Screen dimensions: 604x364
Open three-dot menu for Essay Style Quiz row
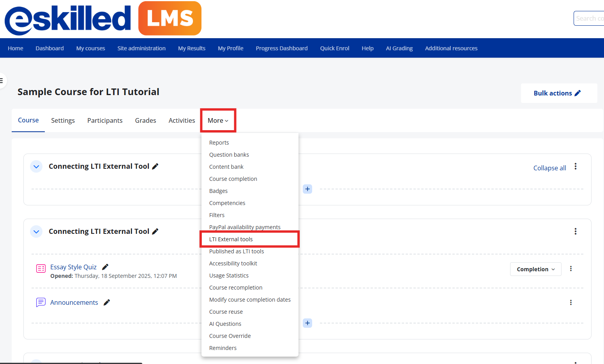pyautogui.click(x=570, y=269)
